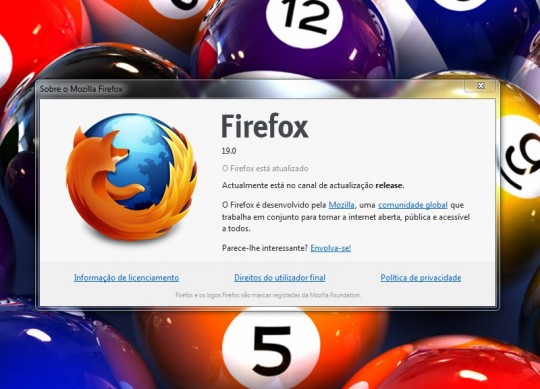Image resolution: width=540 pixels, height=389 pixels.
Task: Click the version number 19.0
Action: [229, 151]
